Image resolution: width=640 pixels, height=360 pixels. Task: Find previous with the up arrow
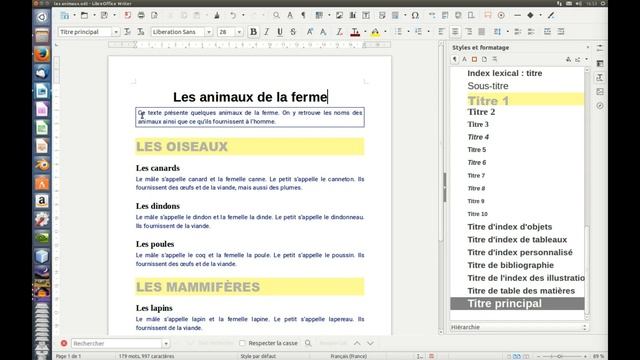[x=357, y=343]
